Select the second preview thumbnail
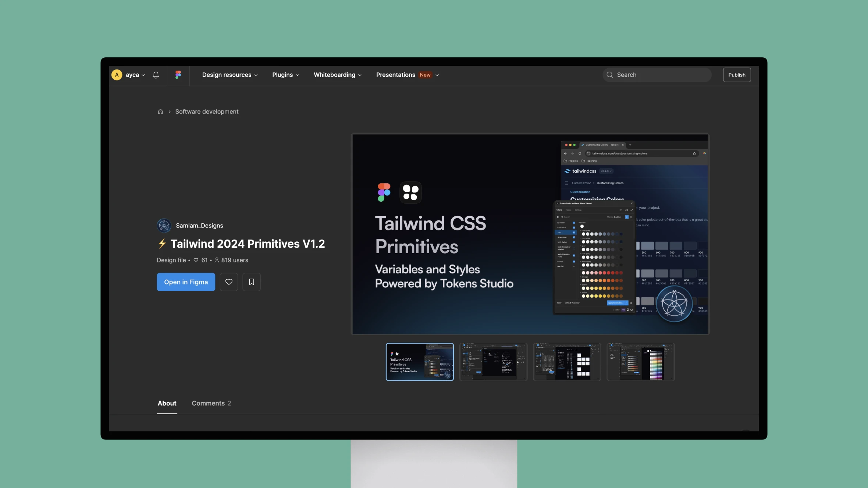The image size is (868, 488). 492,362
